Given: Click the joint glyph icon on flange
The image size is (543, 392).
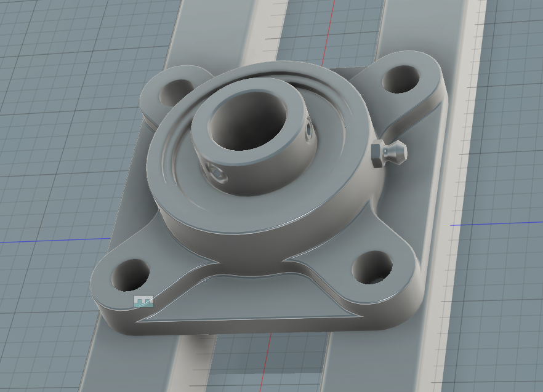Looking at the screenshot, I should point(143,301).
